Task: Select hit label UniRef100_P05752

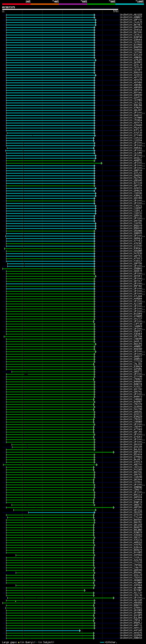Action: (131, 545)
